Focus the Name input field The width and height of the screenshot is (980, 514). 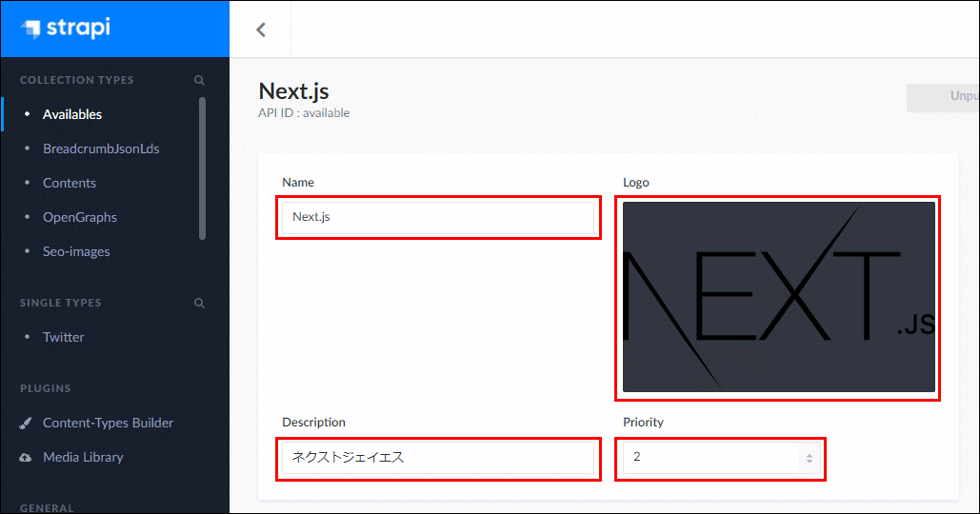click(x=437, y=217)
